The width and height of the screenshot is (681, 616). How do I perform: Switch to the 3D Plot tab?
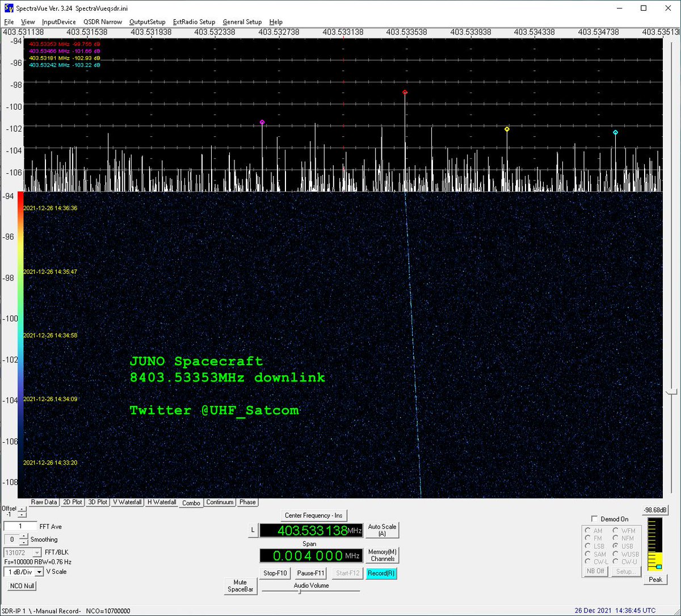coord(98,502)
